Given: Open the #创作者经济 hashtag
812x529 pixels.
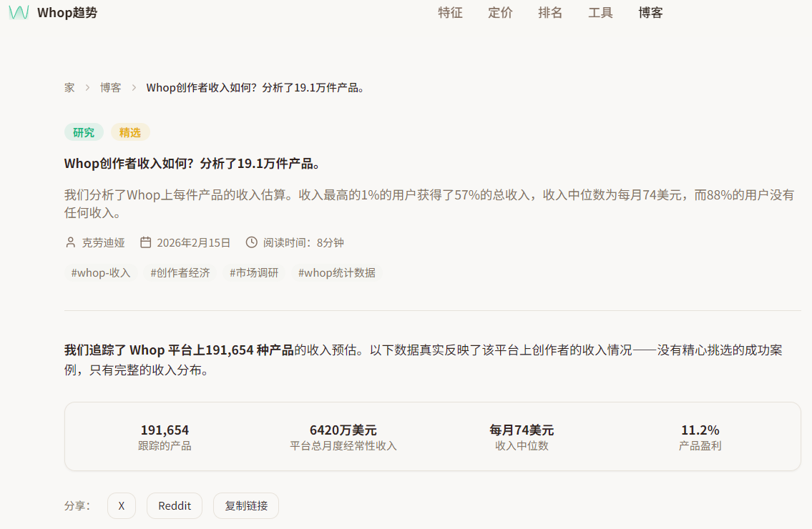Looking at the screenshot, I should tap(180, 273).
